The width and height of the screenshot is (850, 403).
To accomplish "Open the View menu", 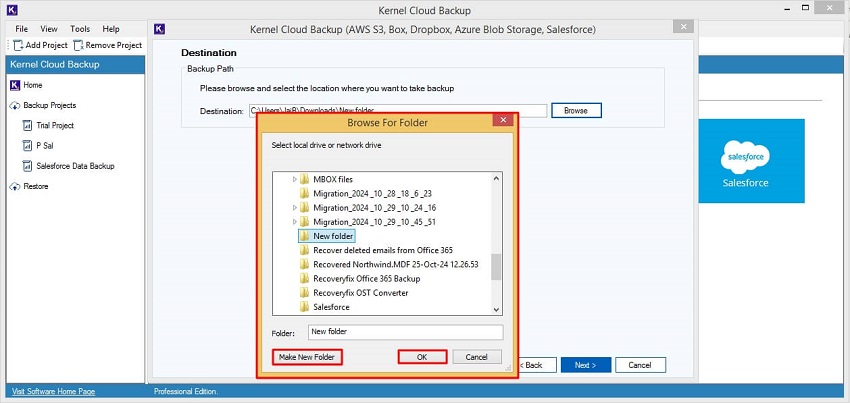I will (49, 29).
